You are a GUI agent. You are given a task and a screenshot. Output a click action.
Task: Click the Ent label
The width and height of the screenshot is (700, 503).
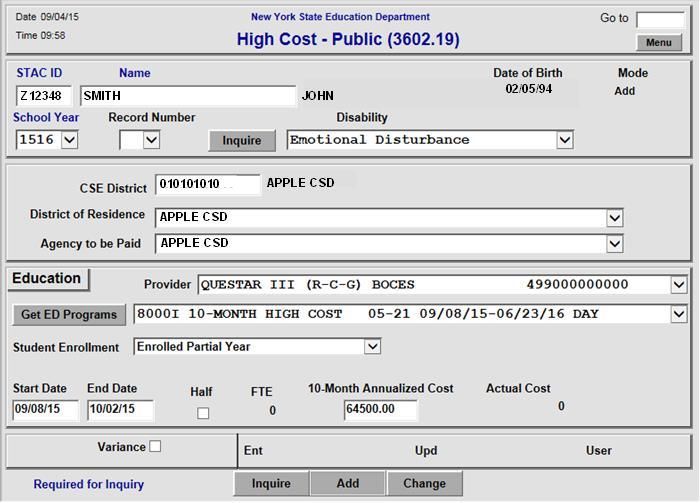[x=253, y=450]
